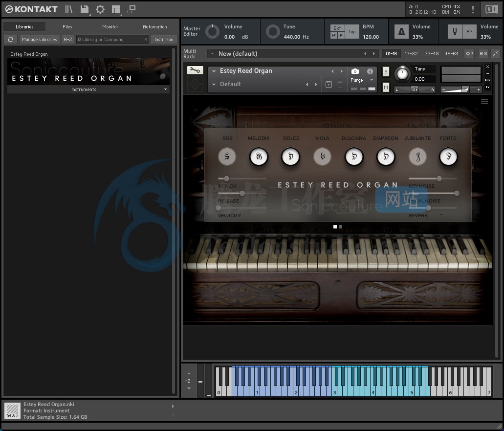Select the A3 reference pitch button
Screen dimensions: 504x431
(x=469, y=31)
